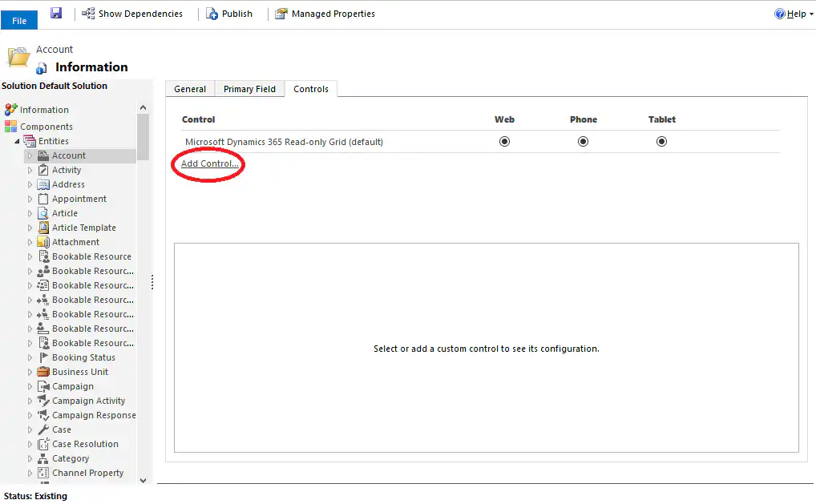Expand the Activity entity node
This screenshot has height=504, width=816.
[30, 169]
